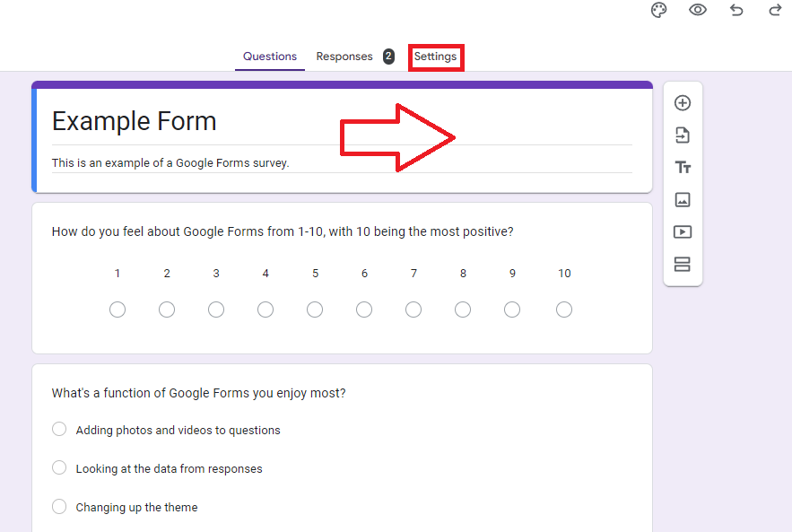The width and height of the screenshot is (792, 532).
Task: Switch to the Questions tab
Action: click(x=270, y=57)
